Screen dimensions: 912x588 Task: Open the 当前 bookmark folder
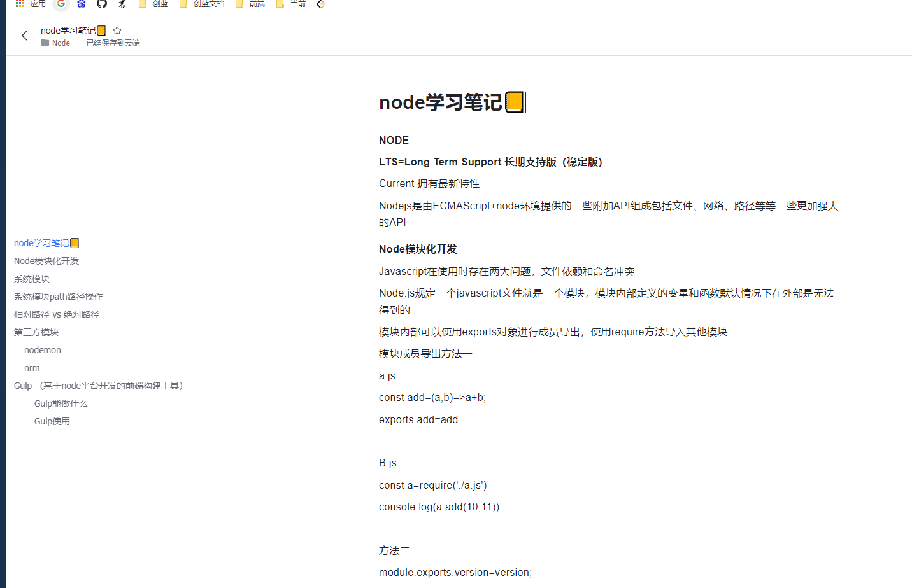click(291, 4)
